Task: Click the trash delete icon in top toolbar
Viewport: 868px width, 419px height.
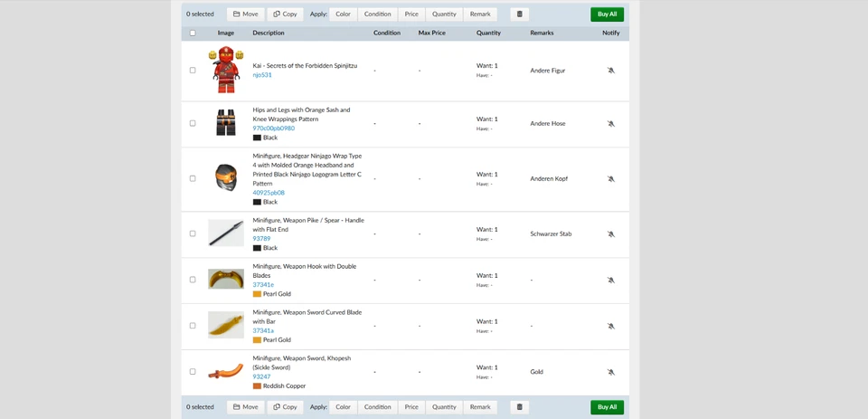Action: 519,14
